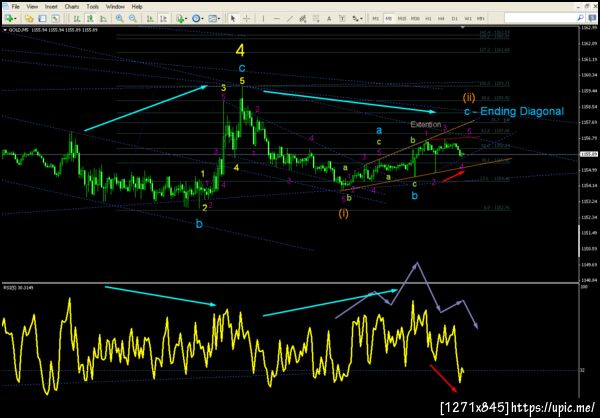600x418 pixels.
Task: Show the Navigator panel icon
Action: pyautogui.click(x=55, y=18)
